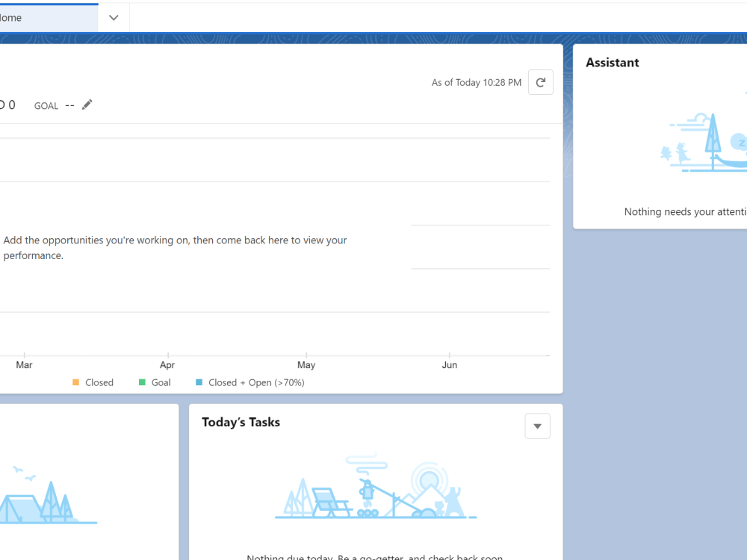
Task: Toggle the Closed series in the chart legend
Action: [x=93, y=382]
